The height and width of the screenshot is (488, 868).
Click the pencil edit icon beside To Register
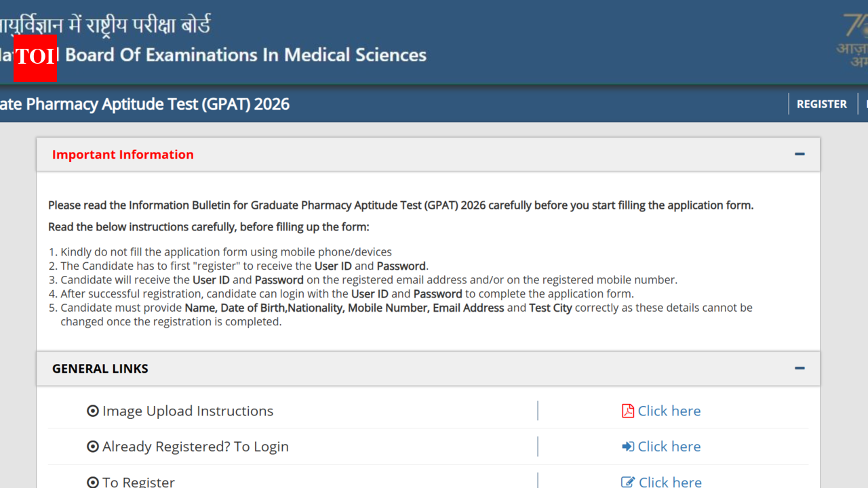pyautogui.click(x=628, y=481)
